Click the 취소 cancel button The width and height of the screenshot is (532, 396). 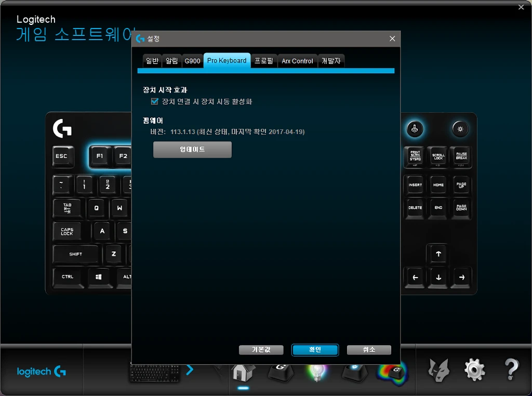pos(369,350)
